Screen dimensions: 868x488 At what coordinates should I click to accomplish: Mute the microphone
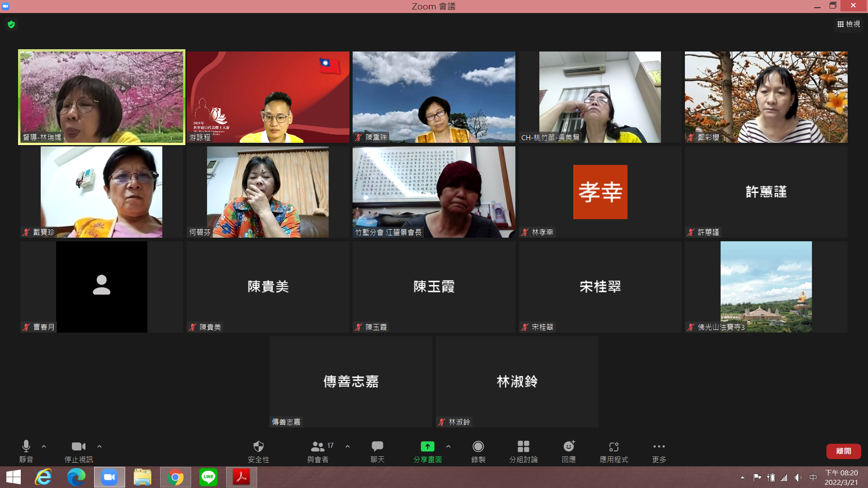point(26,447)
